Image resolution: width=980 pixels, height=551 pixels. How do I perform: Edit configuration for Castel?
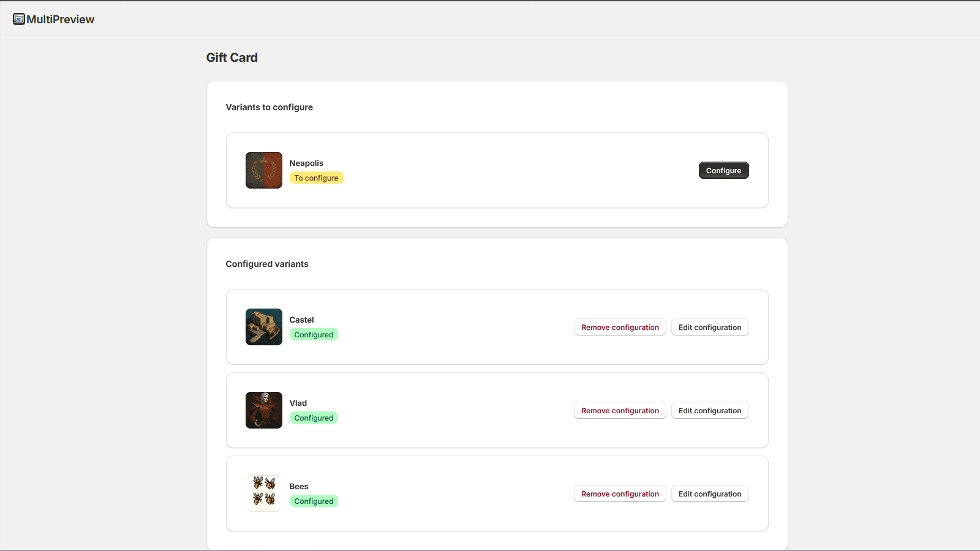(709, 328)
